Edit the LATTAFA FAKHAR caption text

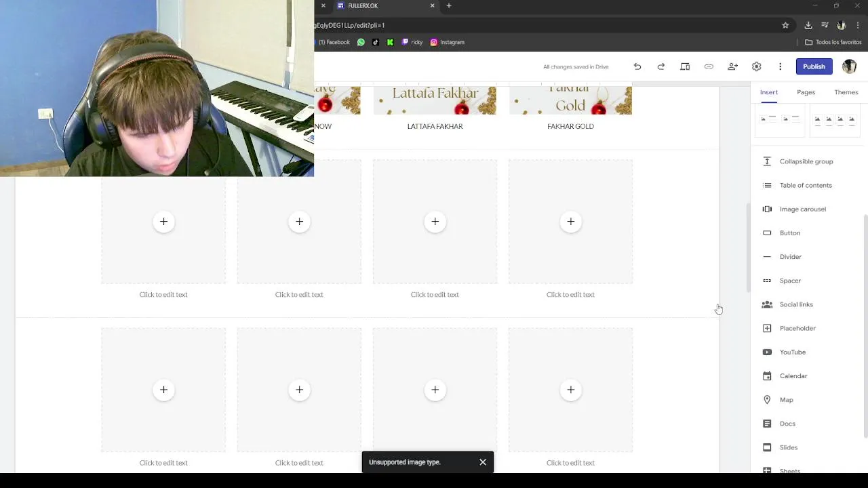[x=435, y=126]
